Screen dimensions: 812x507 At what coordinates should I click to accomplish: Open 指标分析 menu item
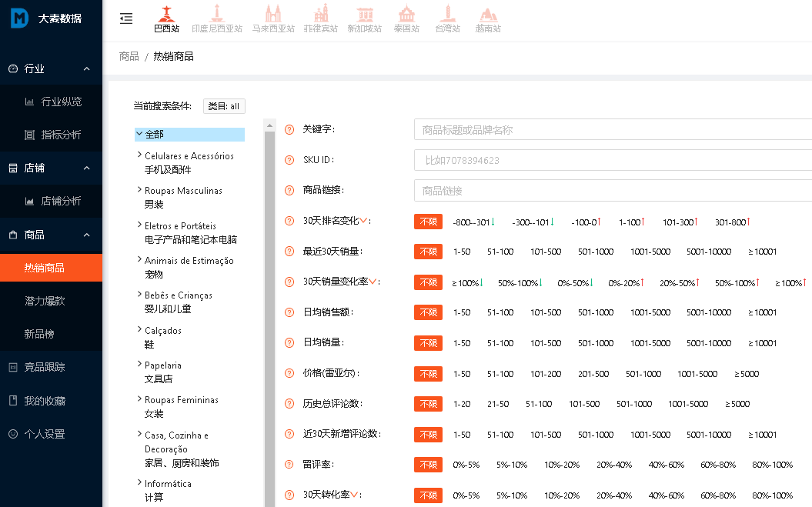[x=53, y=135]
